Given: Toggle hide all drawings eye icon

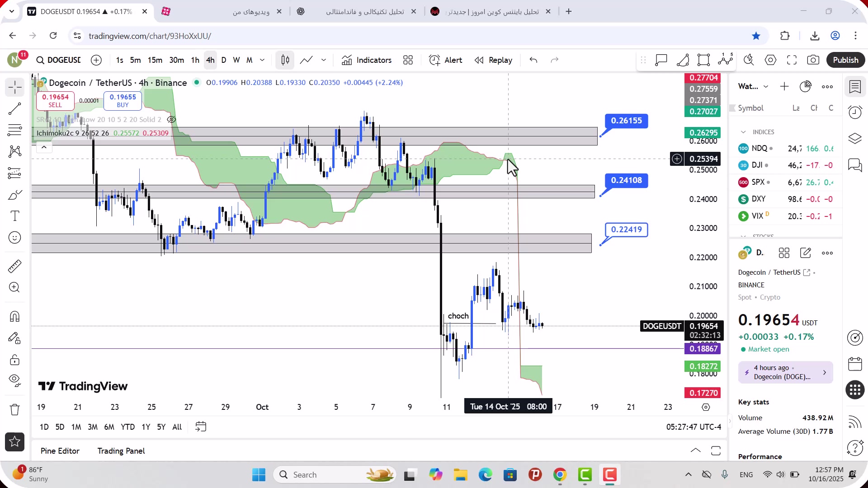Looking at the screenshot, I should pos(14,381).
